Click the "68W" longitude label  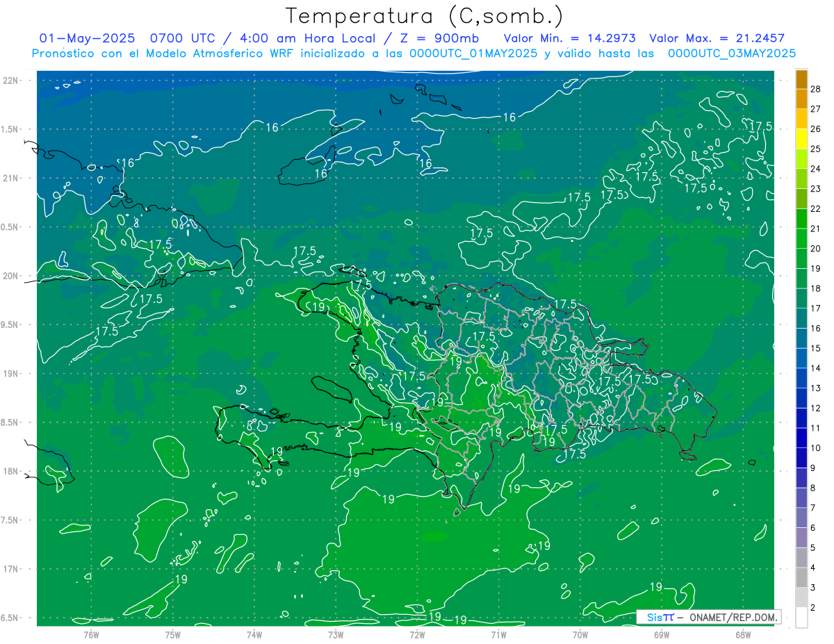pos(743,634)
